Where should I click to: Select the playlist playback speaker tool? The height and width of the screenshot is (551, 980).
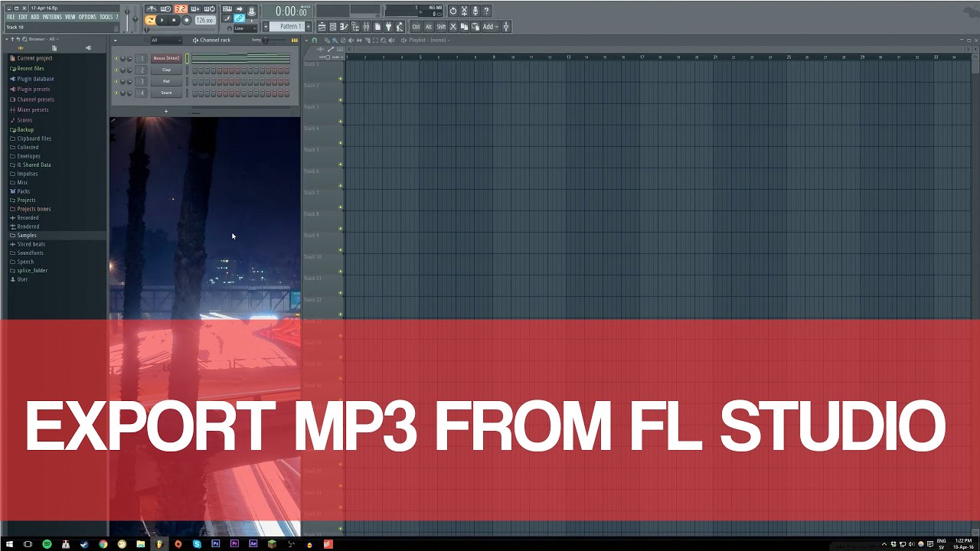click(391, 40)
